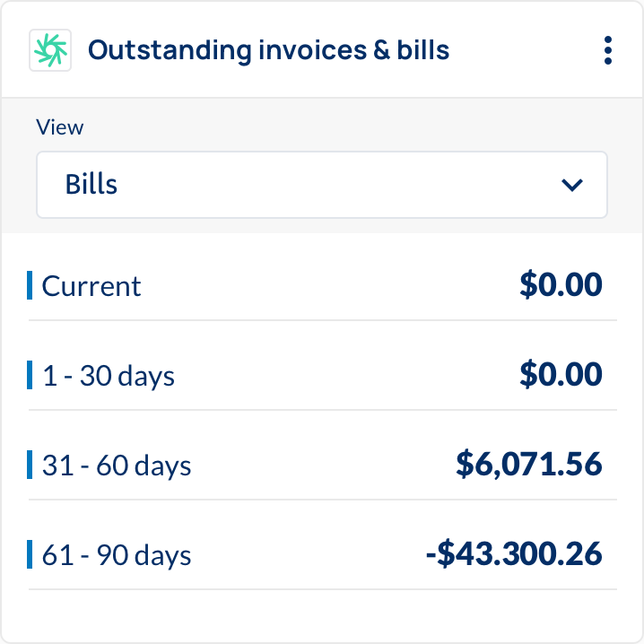
Task: Open the three-dot widget options menu
Action: (x=608, y=50)
